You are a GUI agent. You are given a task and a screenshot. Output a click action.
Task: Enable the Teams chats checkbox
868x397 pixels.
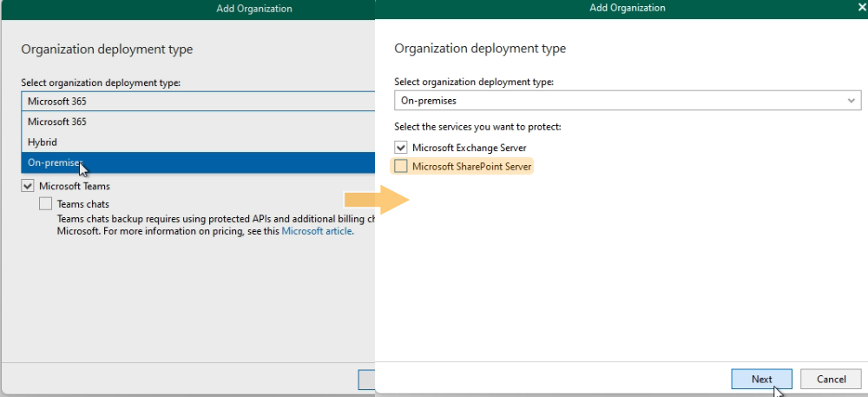[45, 204]
